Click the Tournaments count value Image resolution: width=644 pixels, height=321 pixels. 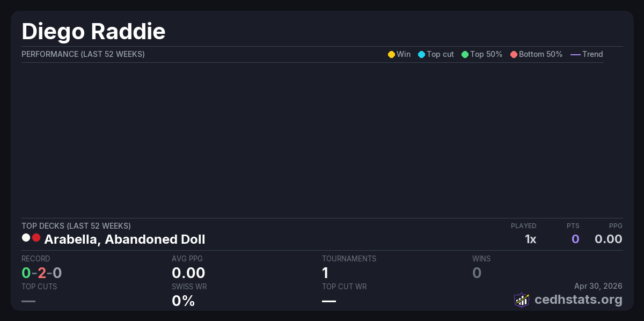325,273
